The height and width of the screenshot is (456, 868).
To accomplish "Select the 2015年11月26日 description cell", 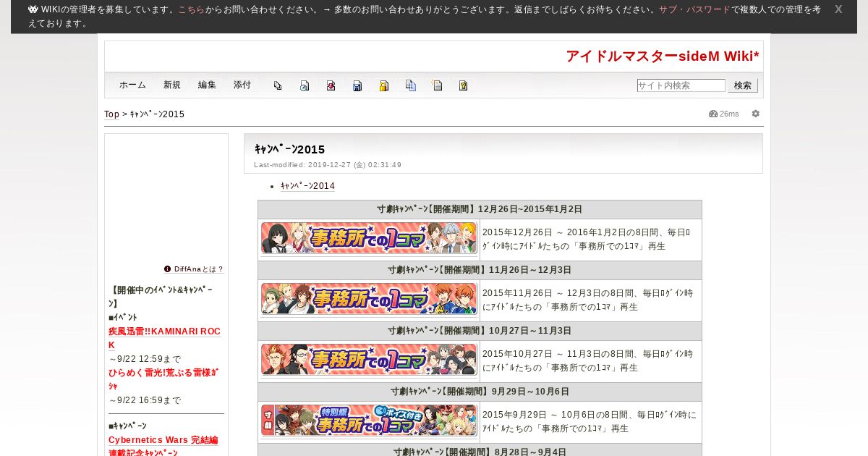I will [591, 300].
